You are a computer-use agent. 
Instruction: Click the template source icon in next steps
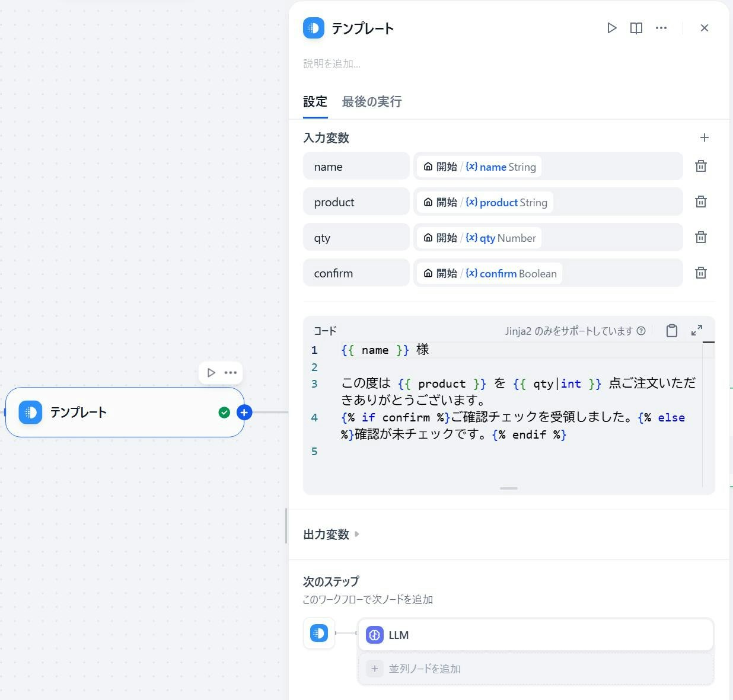(x=319, y=634)
